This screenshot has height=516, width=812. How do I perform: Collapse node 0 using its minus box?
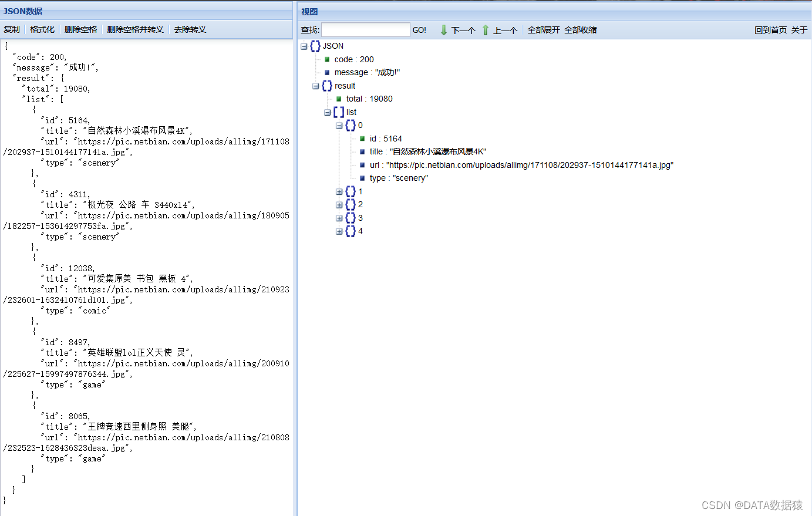(x=339, y=125)
